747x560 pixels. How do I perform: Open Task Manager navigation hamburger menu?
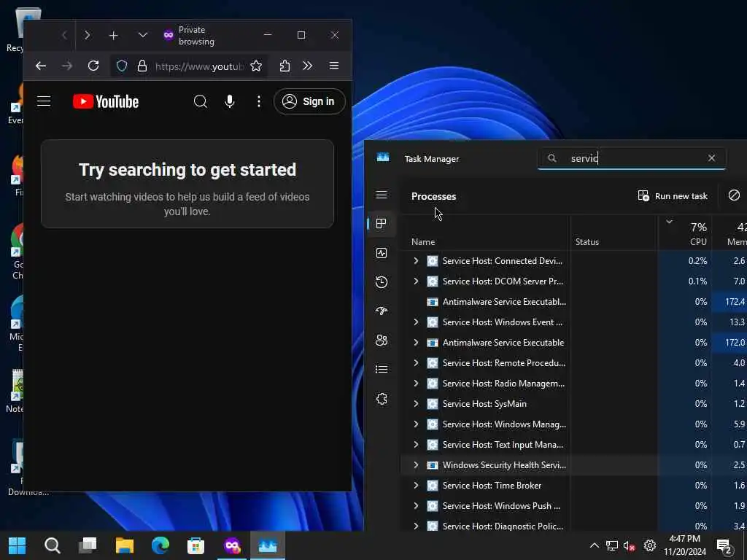click(381, 195)
